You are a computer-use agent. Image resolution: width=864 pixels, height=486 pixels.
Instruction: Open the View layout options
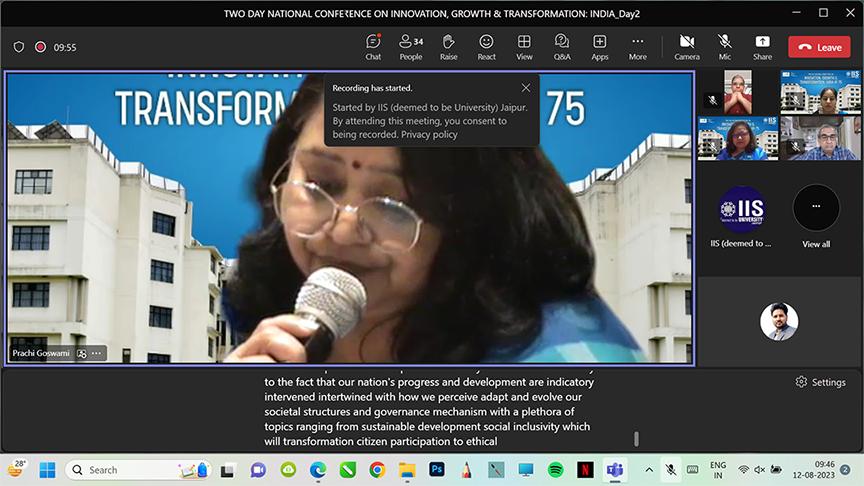point(524,46)
